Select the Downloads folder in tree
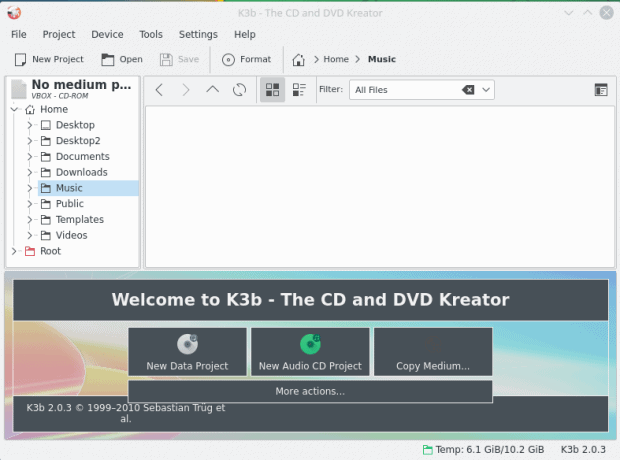The height and width of the screenshot is (460, 620). (x=74, y=172)
